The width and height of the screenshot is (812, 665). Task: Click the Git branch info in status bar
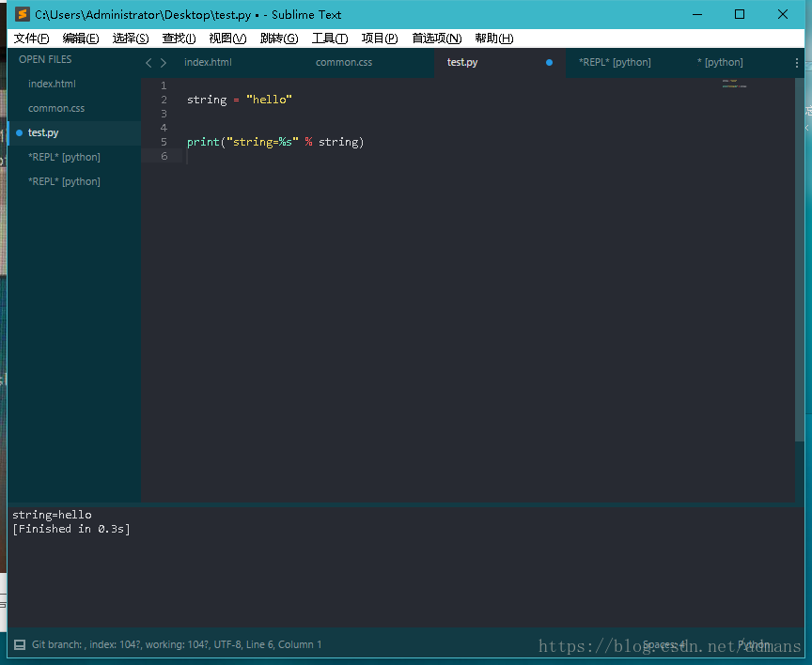point(177,644)
